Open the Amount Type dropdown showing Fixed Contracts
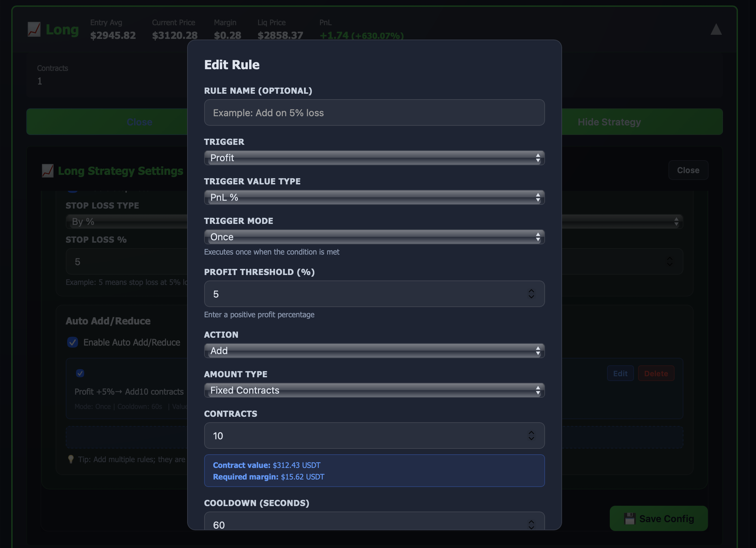 click(x=374, y=390)
